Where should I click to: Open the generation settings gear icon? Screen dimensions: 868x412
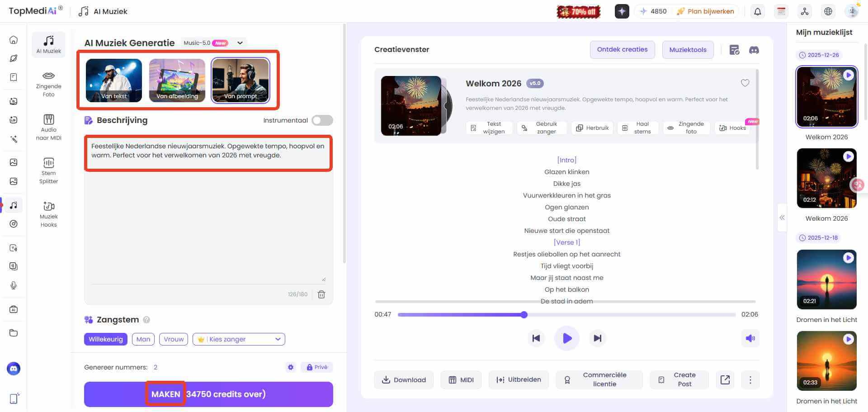(x=291, y=367)
